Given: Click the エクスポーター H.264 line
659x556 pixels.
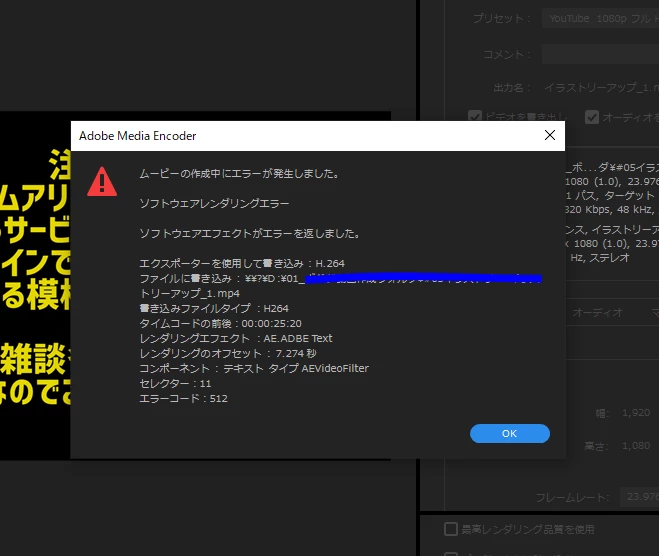Looking at the screenshot, I should pos(242,264).
